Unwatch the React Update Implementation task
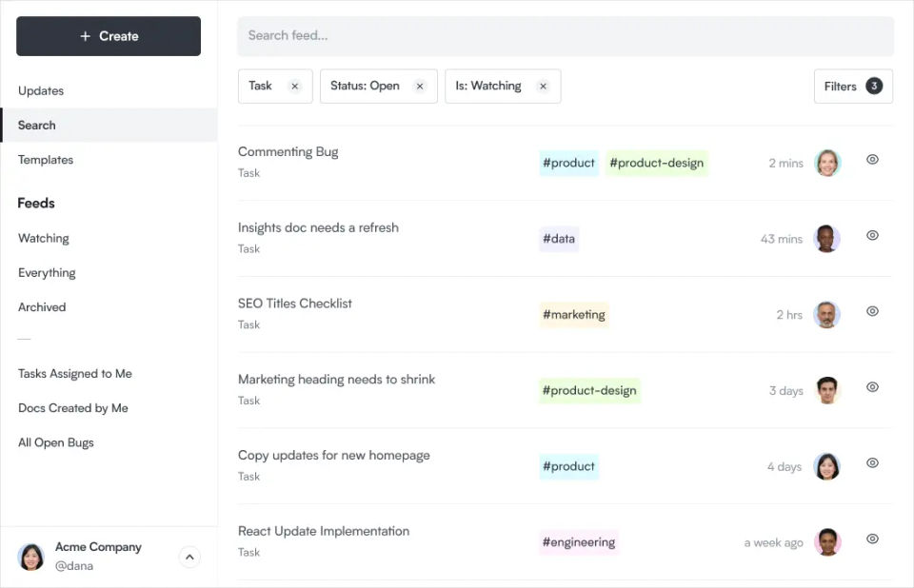914x588 pixels. (x=872, y=539)
